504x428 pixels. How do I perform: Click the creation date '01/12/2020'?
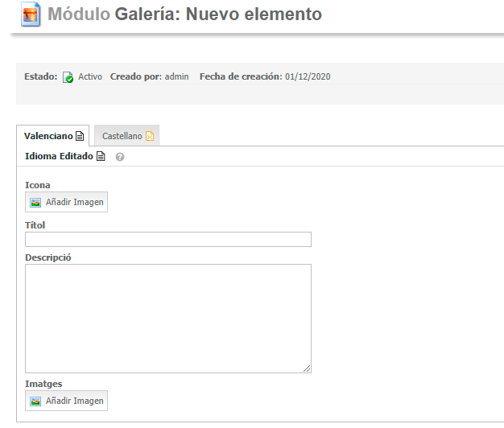point(308,76)
